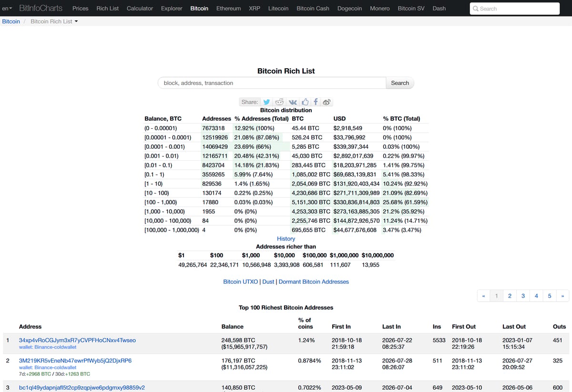Select the '$44,677,676,608' USD cell

(x=355, y=230)
